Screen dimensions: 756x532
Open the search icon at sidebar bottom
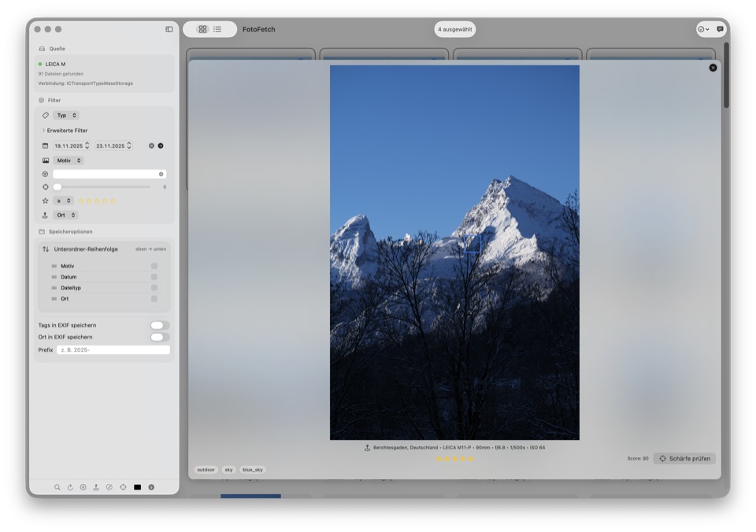[x=57, y=487]
